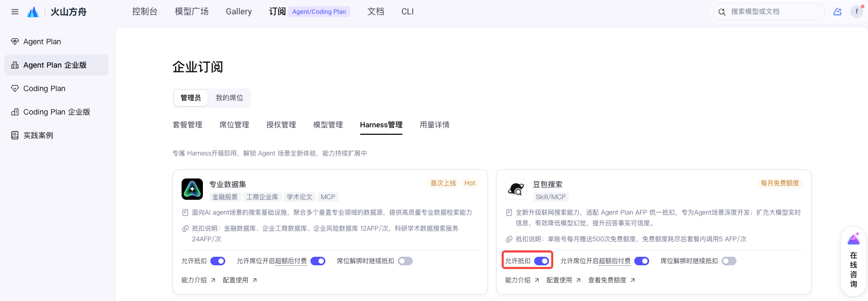
Task: Click the search magnifier icon
Action: (x=722, y=12)
